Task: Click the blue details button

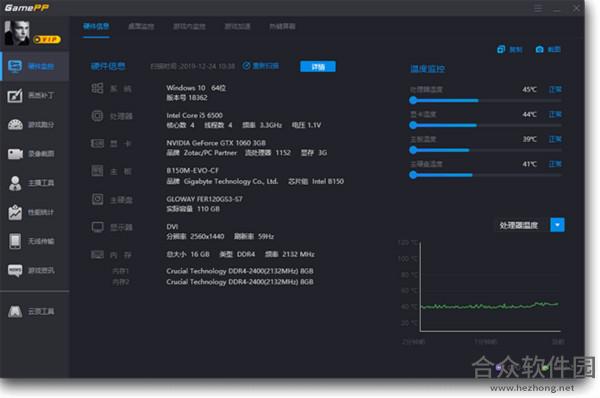Action: pyautogui.click(x=318, y=67)
